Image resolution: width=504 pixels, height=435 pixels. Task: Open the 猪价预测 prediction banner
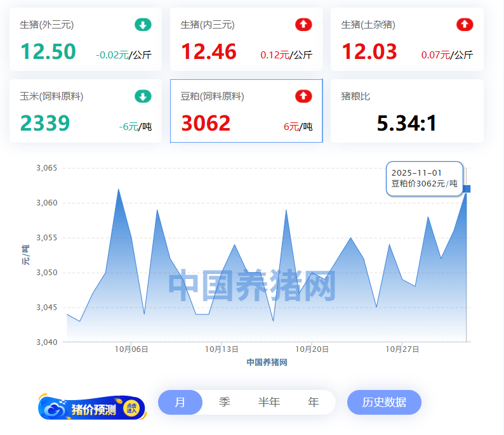(x=93, y=409)
